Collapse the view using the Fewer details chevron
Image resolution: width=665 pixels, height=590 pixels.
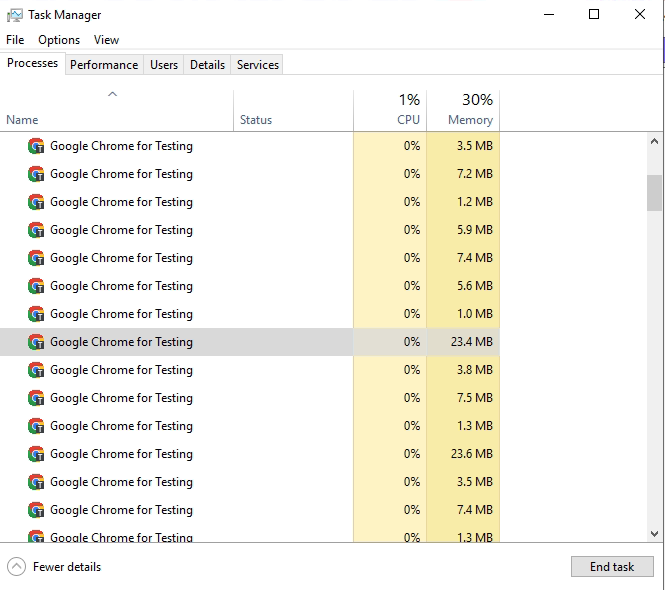click(x=16, y=566)
